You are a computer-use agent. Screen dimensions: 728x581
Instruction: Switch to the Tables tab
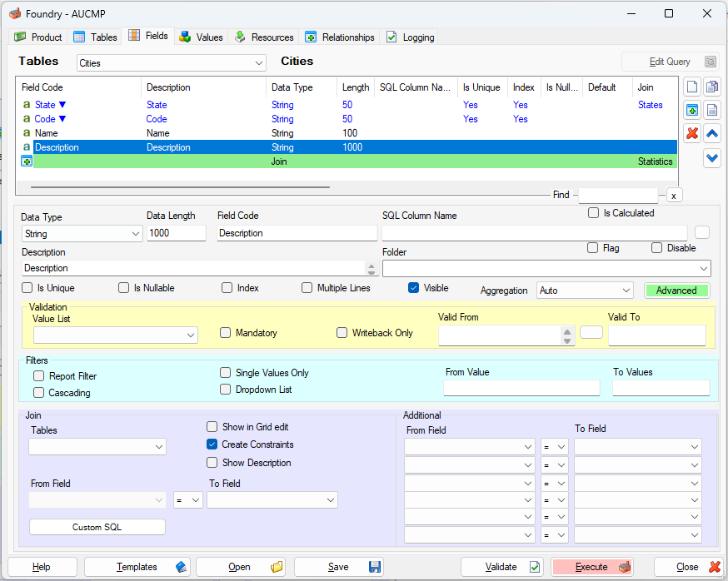coord(95,37)
